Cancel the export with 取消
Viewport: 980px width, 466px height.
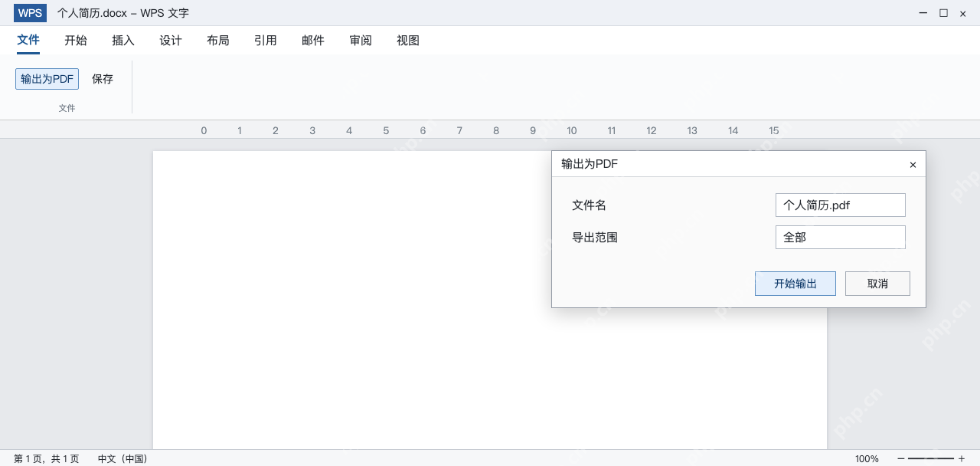coord(877,284)
